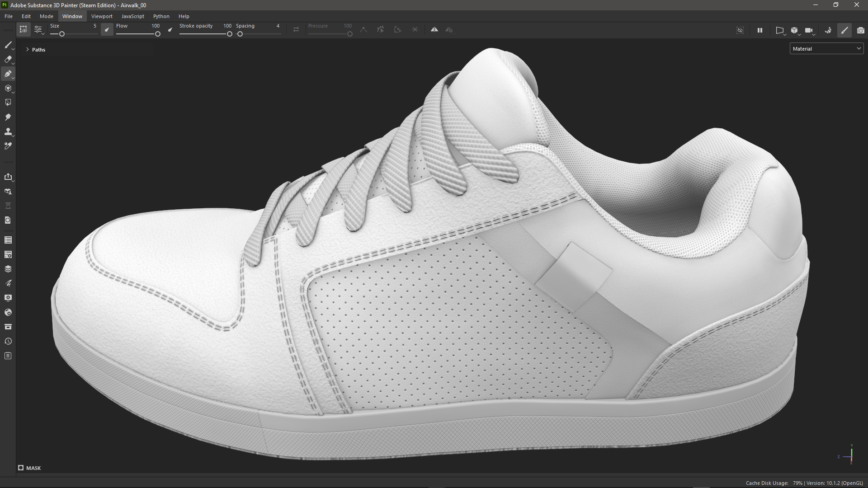The height and width of the screenshot is (488, 868).
Task: Click the camera screenshot icon
Action: pyautogui.click(x=860, y=30)
